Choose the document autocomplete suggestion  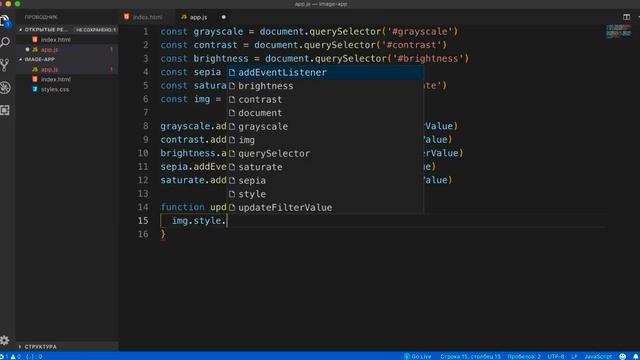point(325,113)
